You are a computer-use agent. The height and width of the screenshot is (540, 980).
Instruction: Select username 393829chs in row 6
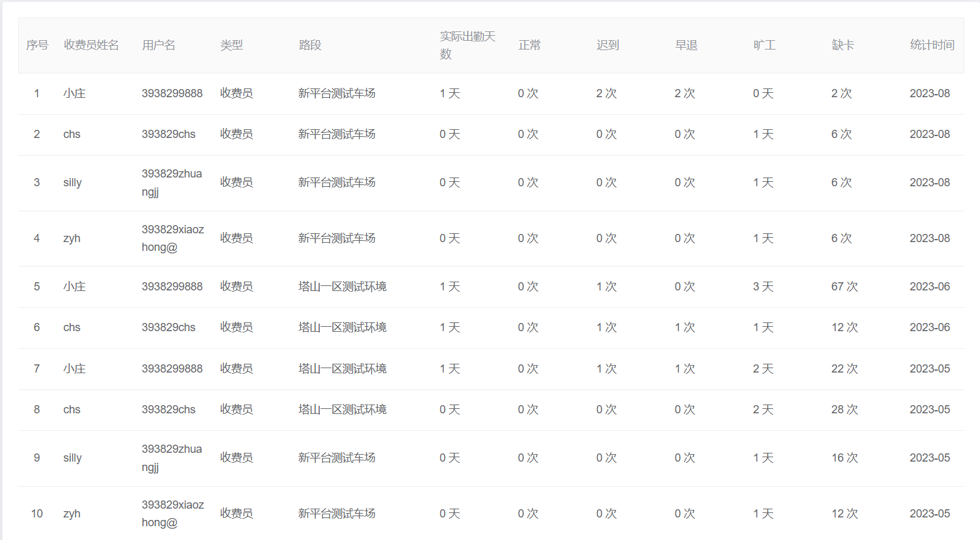click(169, 327)
